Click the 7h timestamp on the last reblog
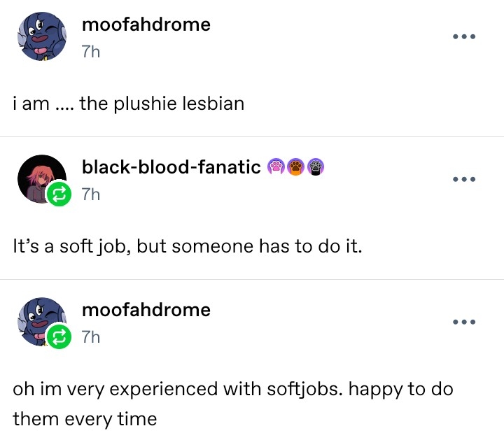Image resolution: width=504 pixels, height=447 pixels. tap(91, 337)
